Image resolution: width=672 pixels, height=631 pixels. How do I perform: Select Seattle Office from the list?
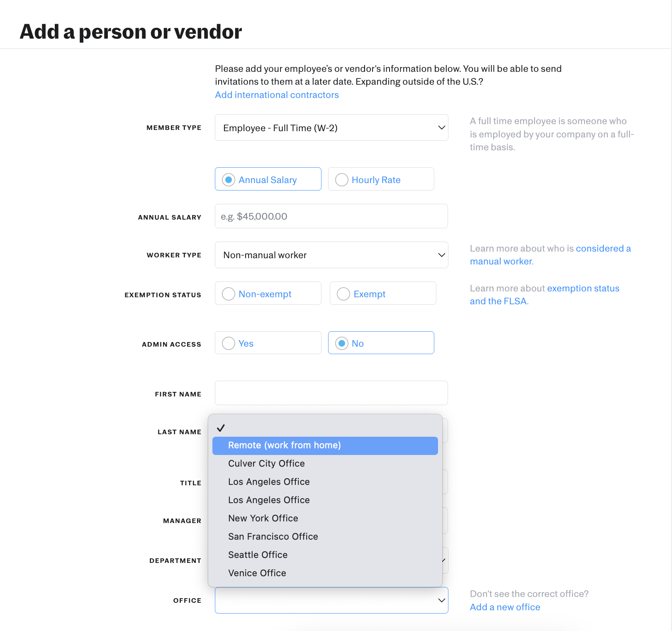click(x=258, y=555)
